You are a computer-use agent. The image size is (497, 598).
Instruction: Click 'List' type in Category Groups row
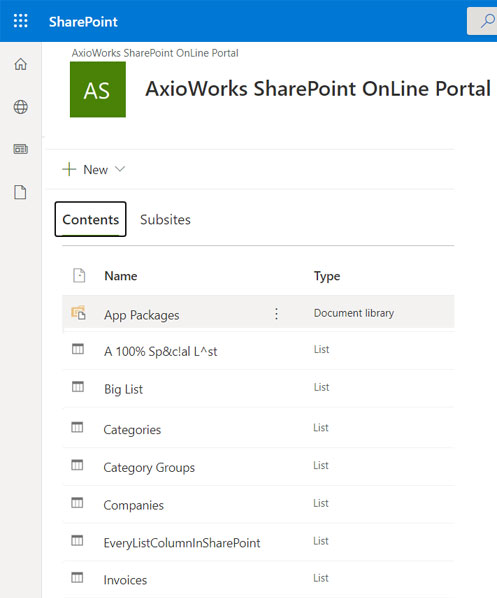click(x=320, y=465)
